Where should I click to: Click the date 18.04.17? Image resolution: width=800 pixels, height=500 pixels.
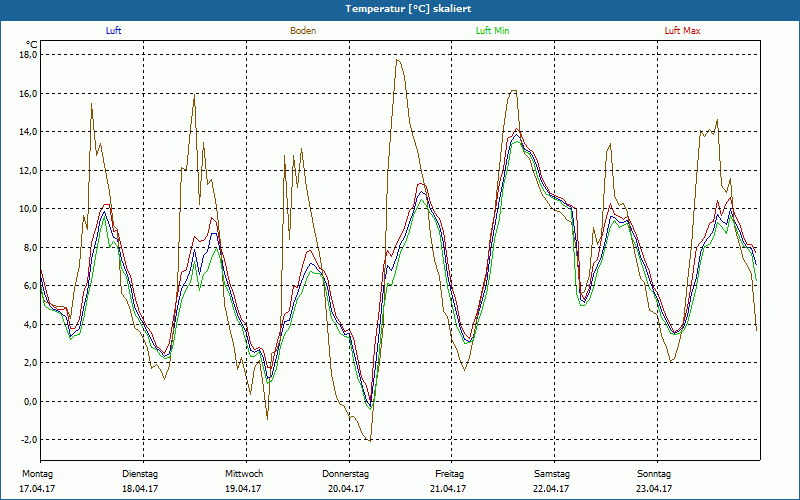point(140,489)
